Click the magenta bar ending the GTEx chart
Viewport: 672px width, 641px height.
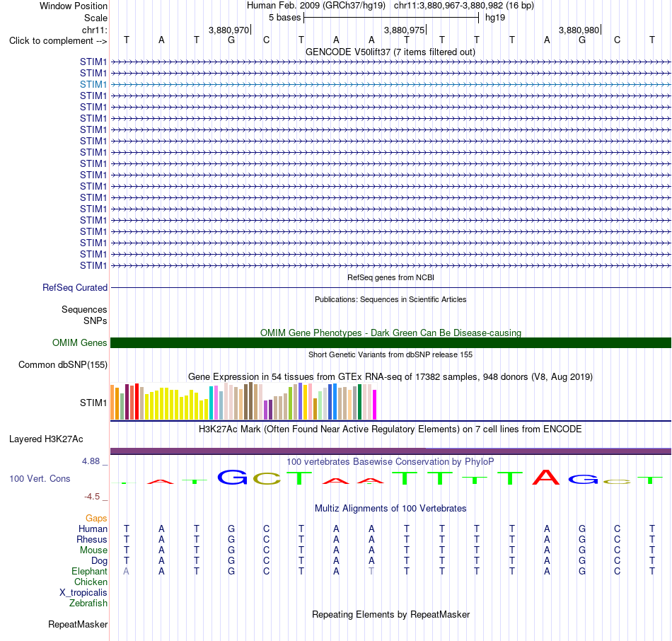tap(375, 404)
